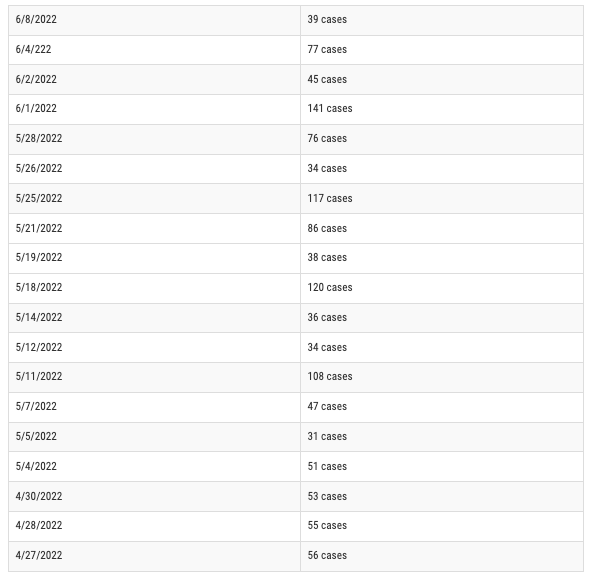Click the 39 cases cell
Image resolution: width=594 pixels, height=578 pixels.
(x=442, y=20)
